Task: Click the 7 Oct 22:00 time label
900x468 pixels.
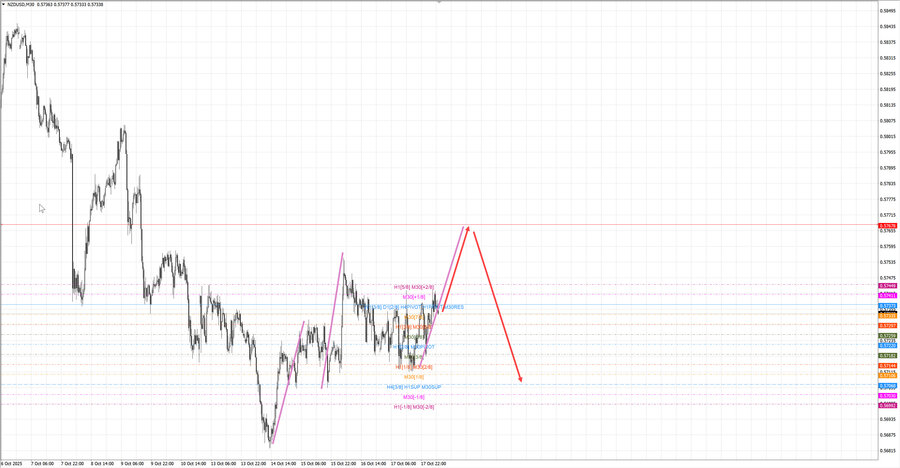Action: (73, 463)
